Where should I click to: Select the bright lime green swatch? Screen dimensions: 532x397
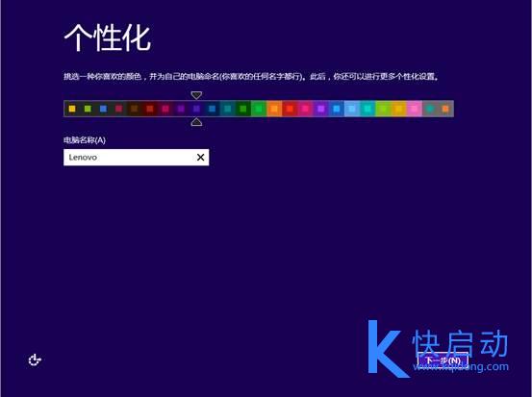384,109
